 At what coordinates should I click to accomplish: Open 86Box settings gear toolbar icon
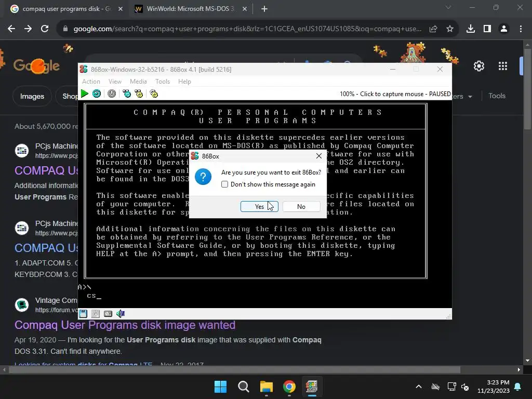154,94
